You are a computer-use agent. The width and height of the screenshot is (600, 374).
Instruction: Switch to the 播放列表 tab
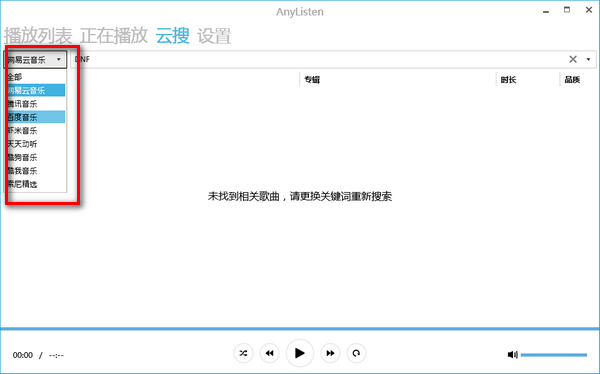click(x=38, y=36)
